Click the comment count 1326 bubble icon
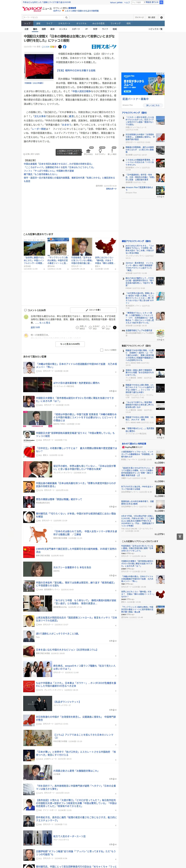This screenshot has height=868, width=186. (46, 47)
